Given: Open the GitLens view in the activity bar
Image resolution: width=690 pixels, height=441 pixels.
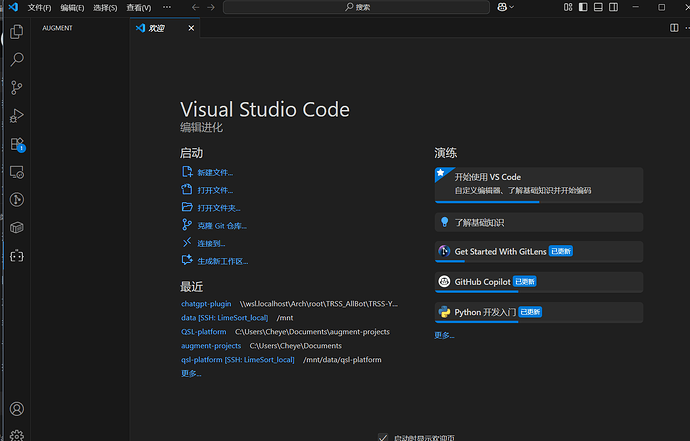Looking at the screenshot, I should click(x=17, y=200).
